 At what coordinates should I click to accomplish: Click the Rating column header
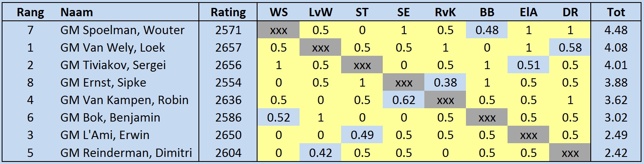(x=228, y=12)
